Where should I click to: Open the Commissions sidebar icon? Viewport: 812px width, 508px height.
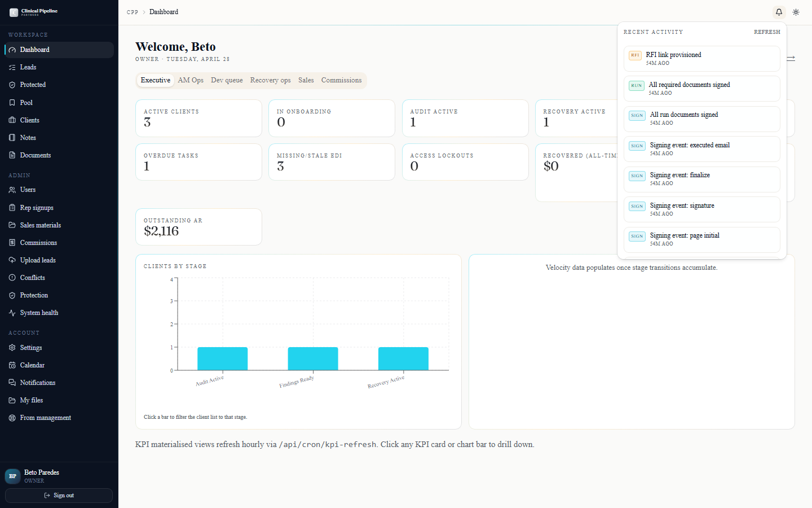pyautogui.click(x=12, y=243)
